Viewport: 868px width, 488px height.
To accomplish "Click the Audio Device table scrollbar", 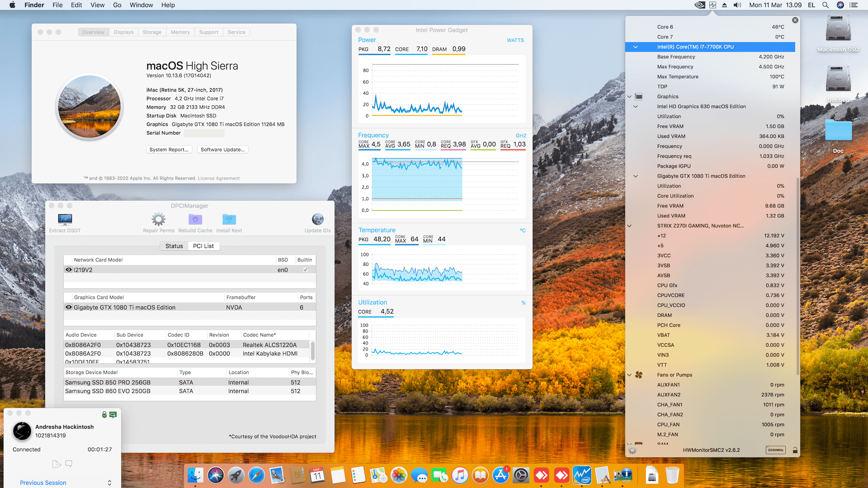I will point(313,351).
